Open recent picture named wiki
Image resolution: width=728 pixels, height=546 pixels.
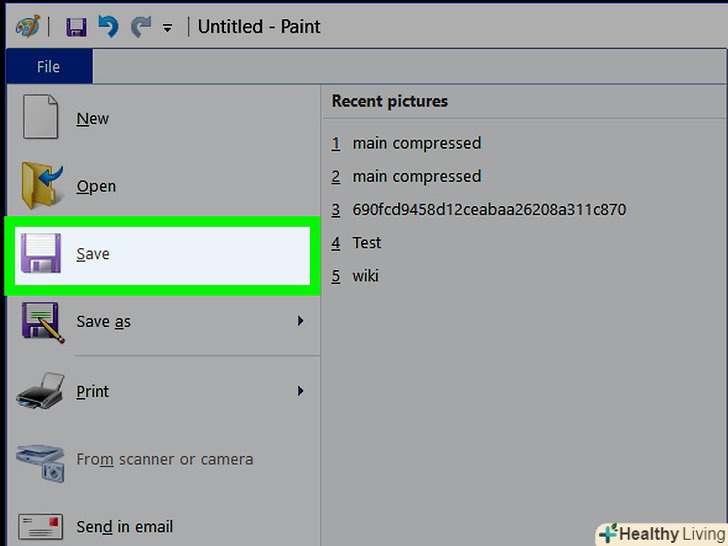(365, 275)
